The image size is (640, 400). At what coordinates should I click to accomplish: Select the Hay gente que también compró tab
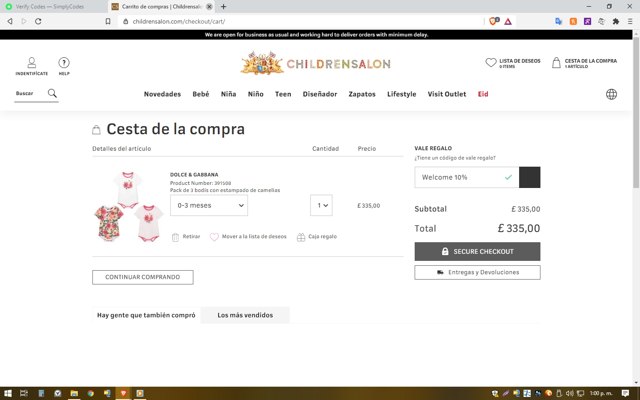(146, 315)
